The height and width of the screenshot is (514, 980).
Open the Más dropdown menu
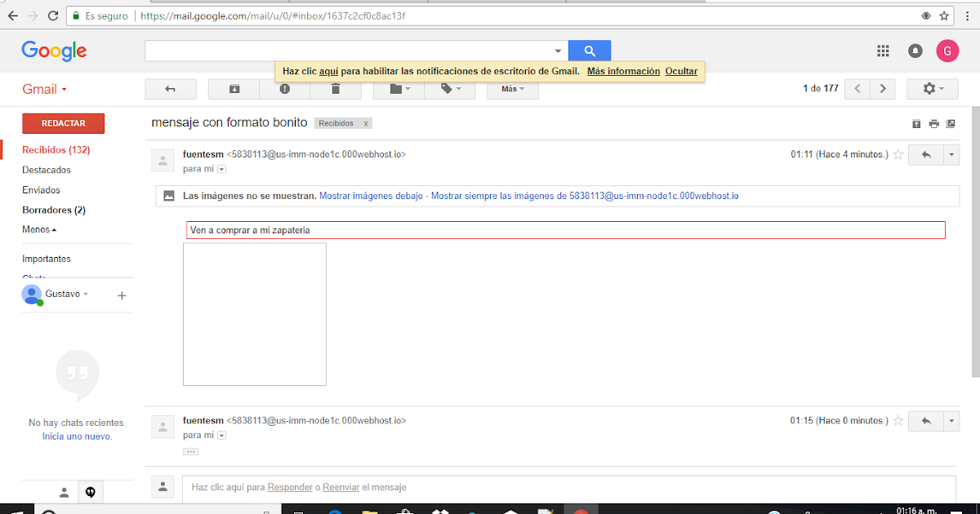click(x=512, y=89)
